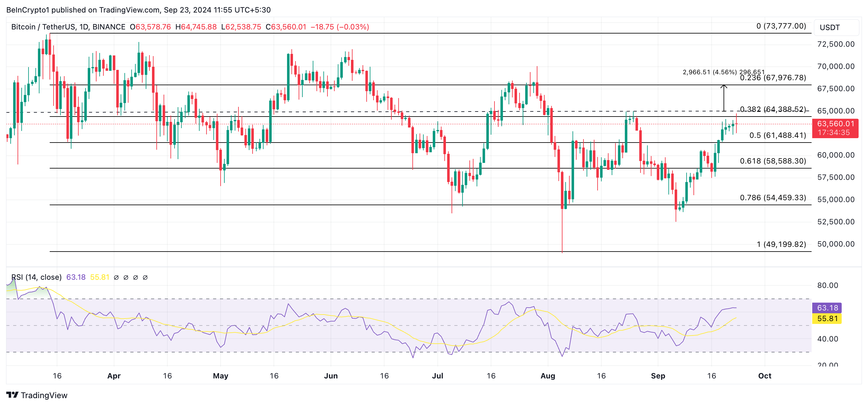Click the 52,500.00 price axis label
This screenshot has width=868, height=406.
click(x=836, y=222)
